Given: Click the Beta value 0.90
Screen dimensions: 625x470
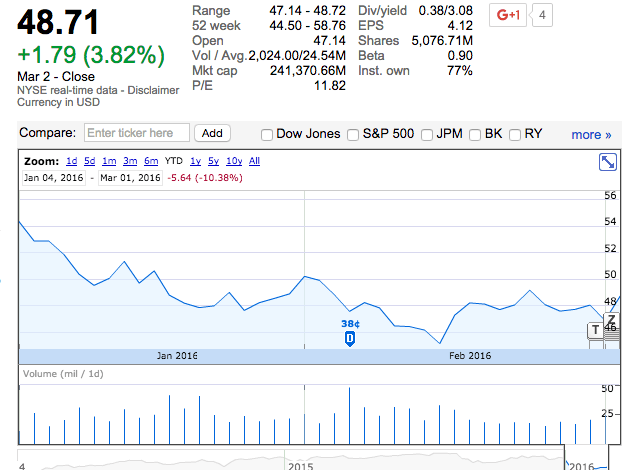Looking at the screenshot, I should [x=460, y=56].
